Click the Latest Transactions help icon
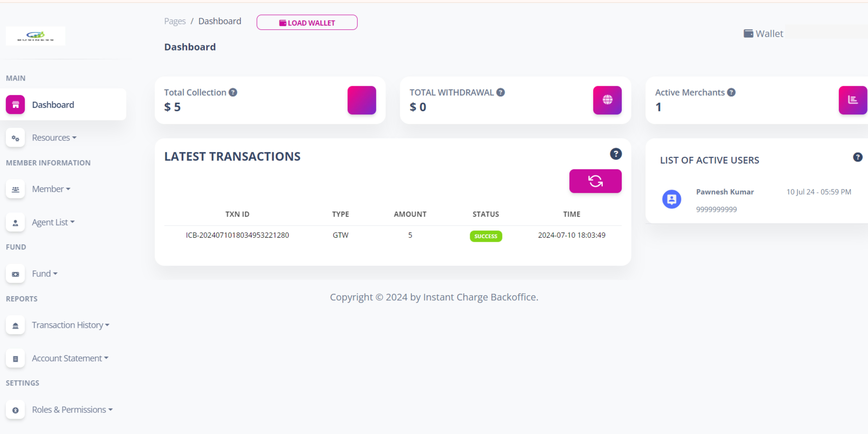Viewport: 868px width, 434px height. click(616, 154)
